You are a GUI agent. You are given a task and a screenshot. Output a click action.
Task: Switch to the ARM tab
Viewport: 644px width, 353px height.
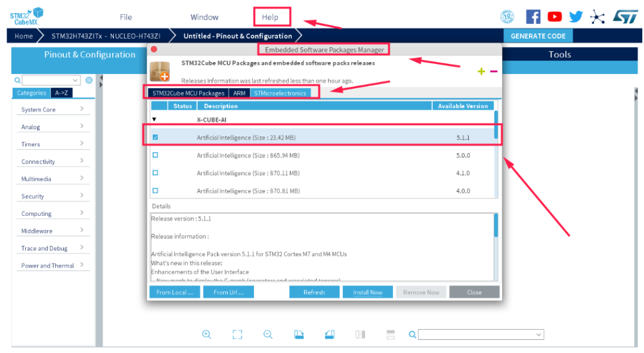click(240, 93)
